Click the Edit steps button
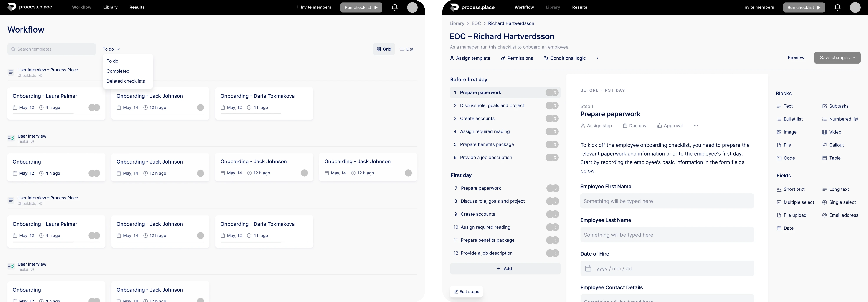Viewport: 868px width, 302px height. point(466,292)
